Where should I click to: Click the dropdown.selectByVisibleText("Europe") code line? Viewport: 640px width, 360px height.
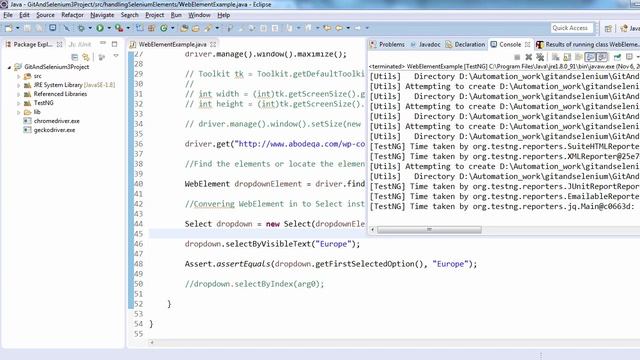pyautogui.click(x=272, y=244)
